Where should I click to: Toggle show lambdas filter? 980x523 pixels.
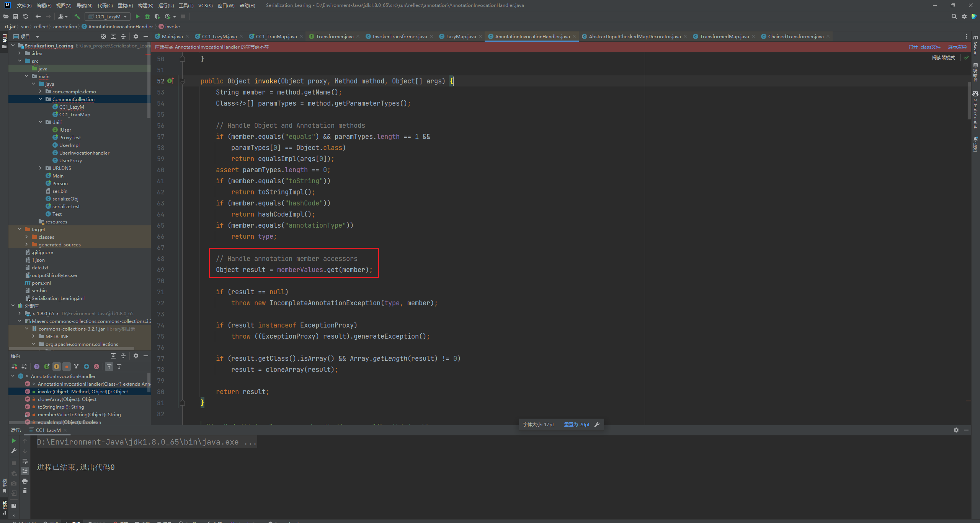(x=96, y=367)
